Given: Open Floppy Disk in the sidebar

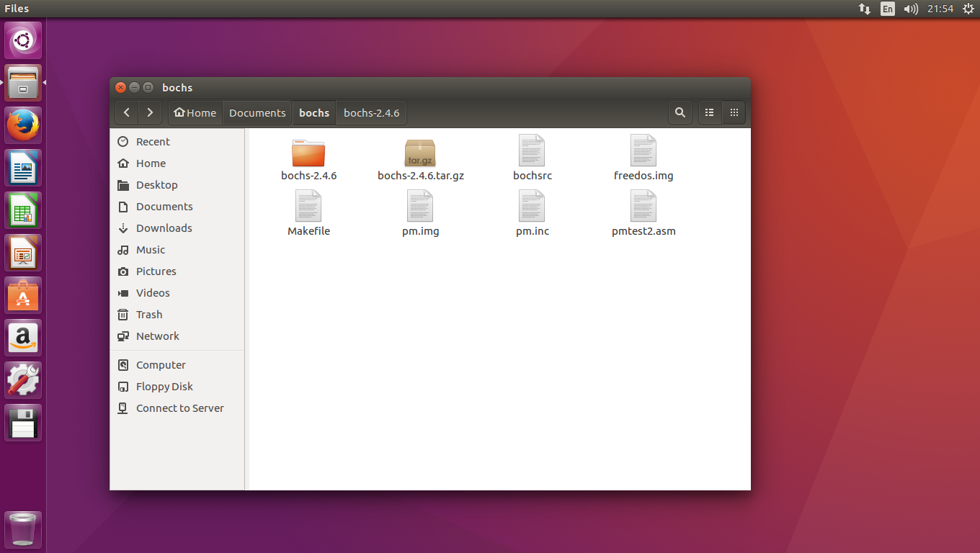Looking at the screenshot, I should tap(177, 387).
